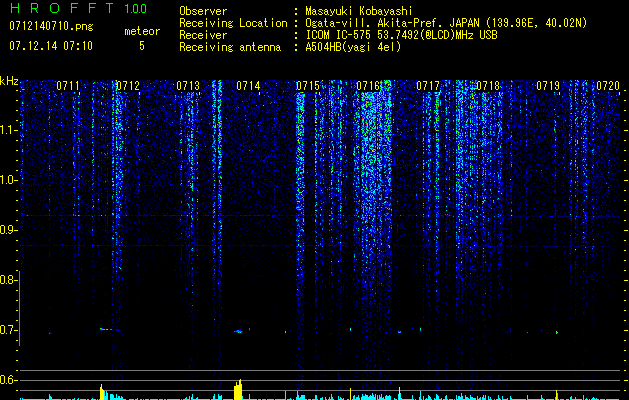Click the meteor count value 5
This screenshot has width=629, height=400.
point(142,46)
